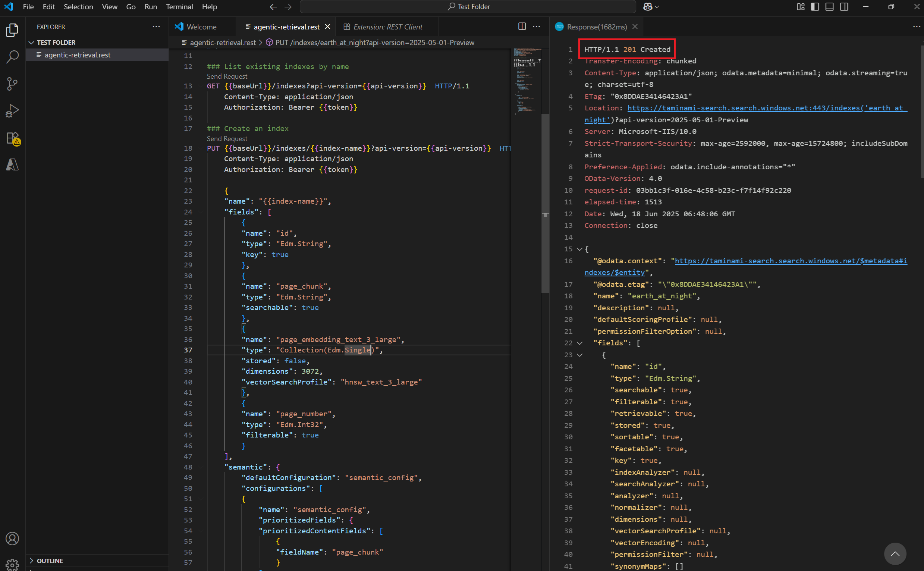The image size is (924, 571).
Task: Click the "semantic_config" default configuration value
Action: [x=381, y=477]
